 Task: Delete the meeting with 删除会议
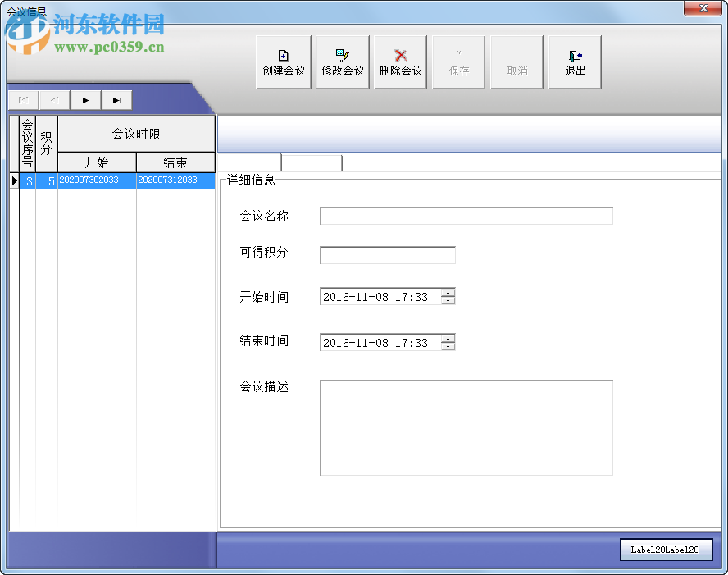(x=400, y=62)
